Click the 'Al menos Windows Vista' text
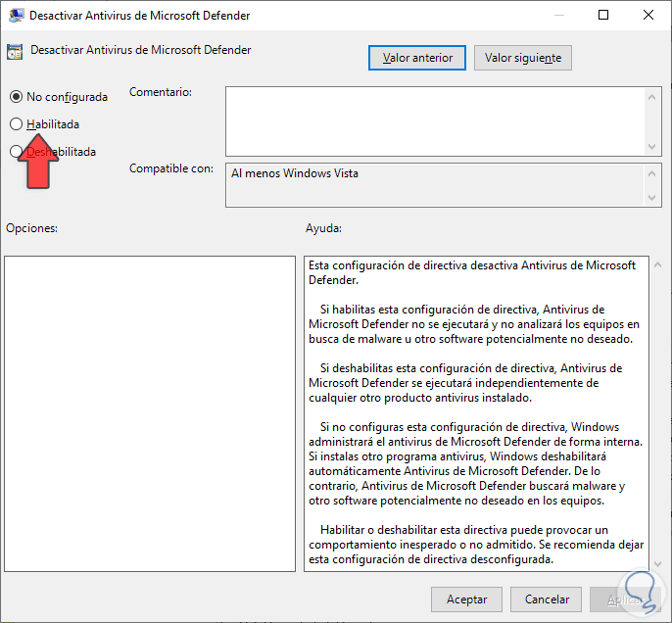 [295, 173]
